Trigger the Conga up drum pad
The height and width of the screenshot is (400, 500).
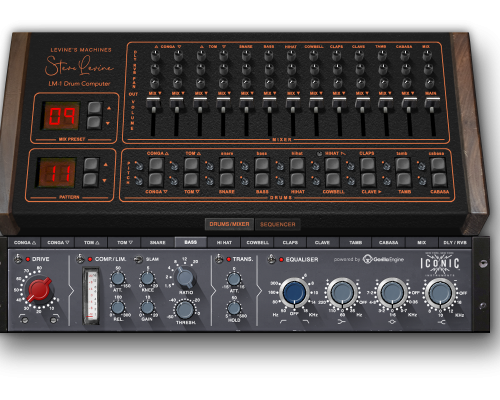[156, 165]
